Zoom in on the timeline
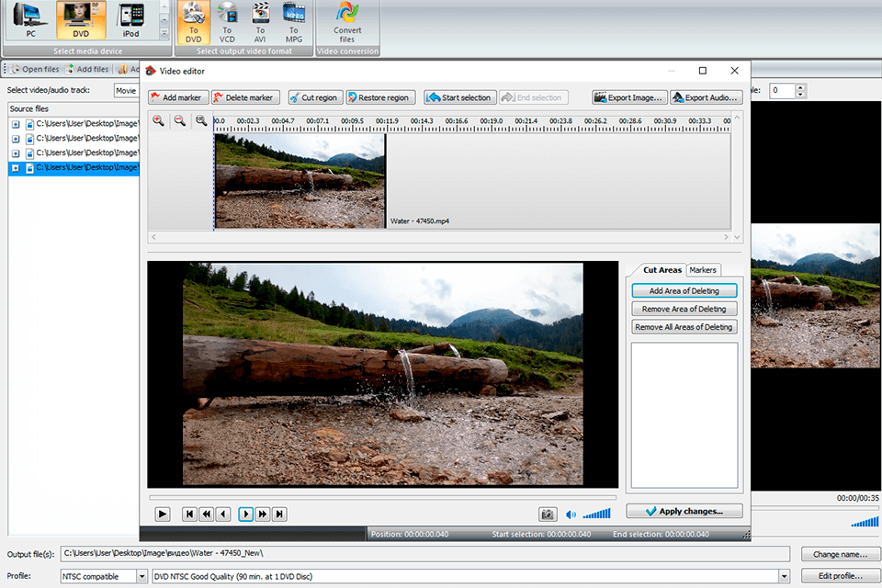The image size is (882, 588). click(x=159, y=120)
